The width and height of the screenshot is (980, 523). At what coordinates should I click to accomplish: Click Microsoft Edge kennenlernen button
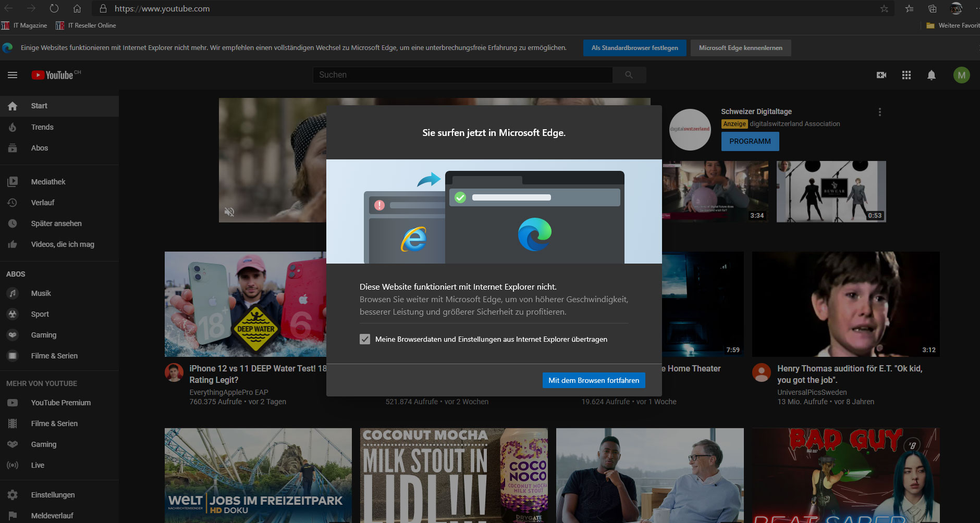(x=740, y=48)
